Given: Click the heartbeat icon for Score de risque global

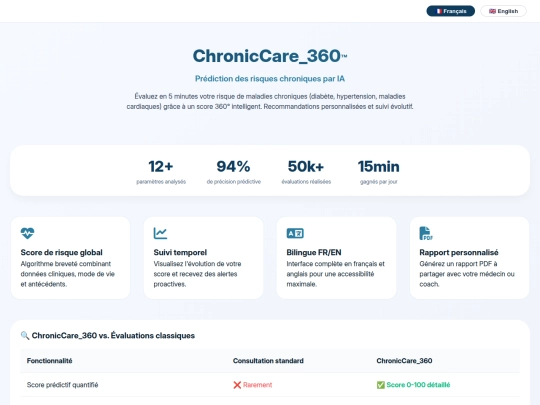Looking at the screenshot, I should 28,233.
